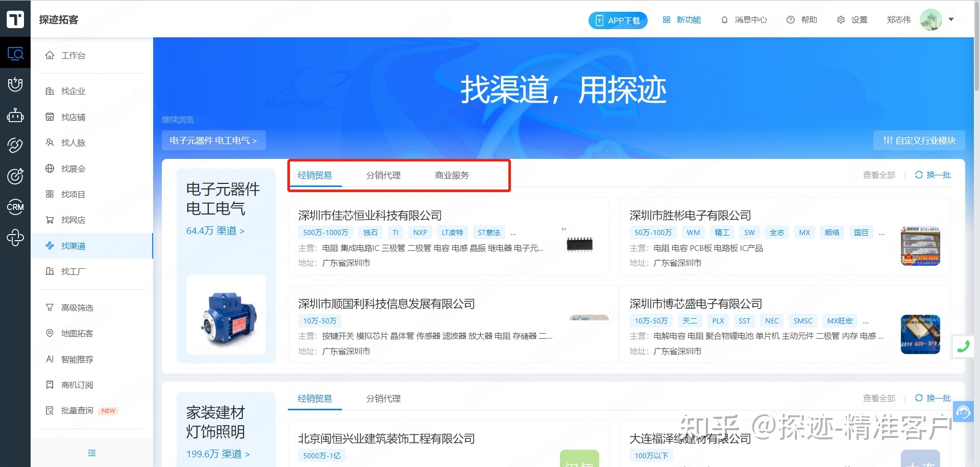This screenshot has height=467, width=980.
Task: Open 199.6万 渠道 link
Action: [218, 454]
